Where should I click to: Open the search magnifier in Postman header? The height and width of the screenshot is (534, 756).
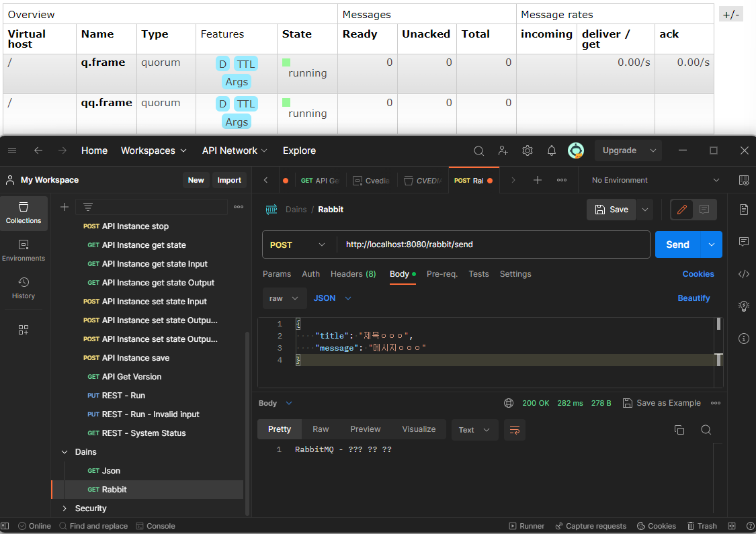click(x=478, y=151)
